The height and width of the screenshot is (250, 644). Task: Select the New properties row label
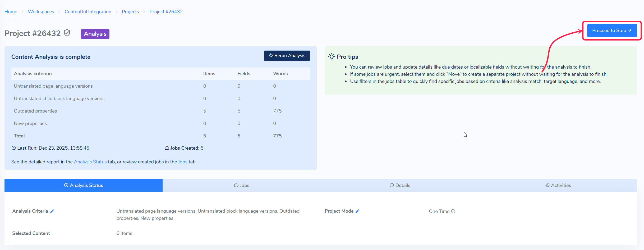pyautogui.click(x=30, y=123)
